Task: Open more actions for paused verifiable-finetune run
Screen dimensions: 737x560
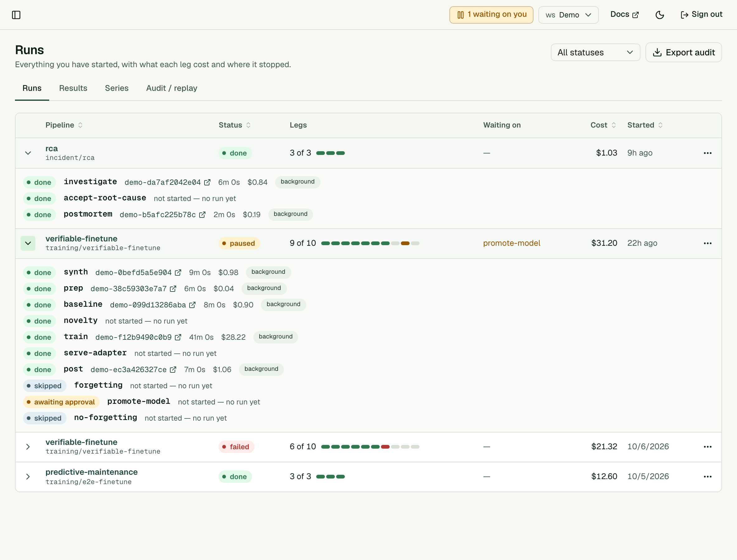Action: coord(708,243)
